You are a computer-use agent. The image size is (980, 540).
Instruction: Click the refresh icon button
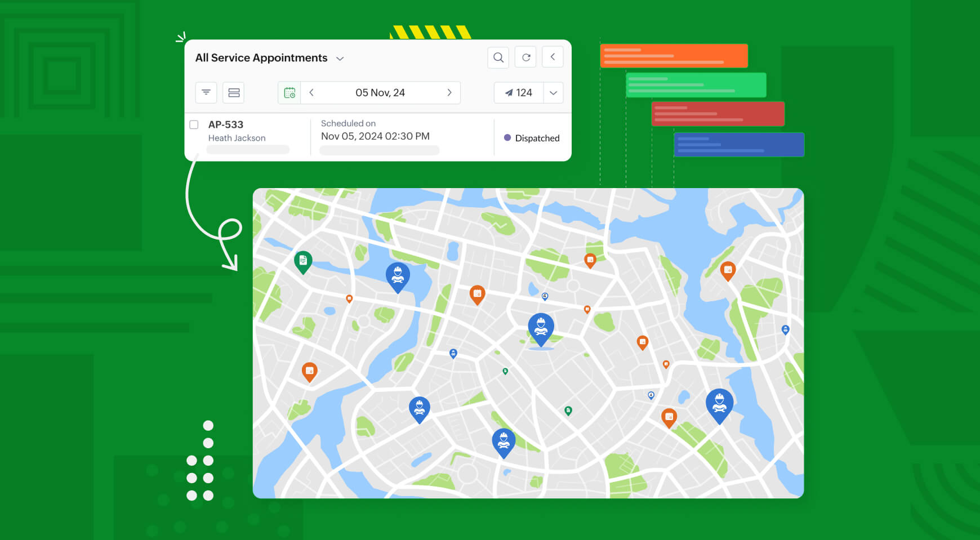click(x=525, y=57)
